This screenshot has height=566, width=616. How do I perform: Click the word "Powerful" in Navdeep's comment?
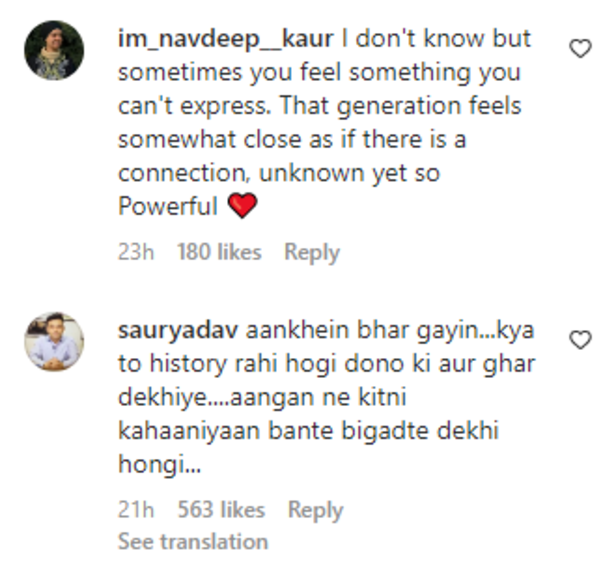coord(168,208)
